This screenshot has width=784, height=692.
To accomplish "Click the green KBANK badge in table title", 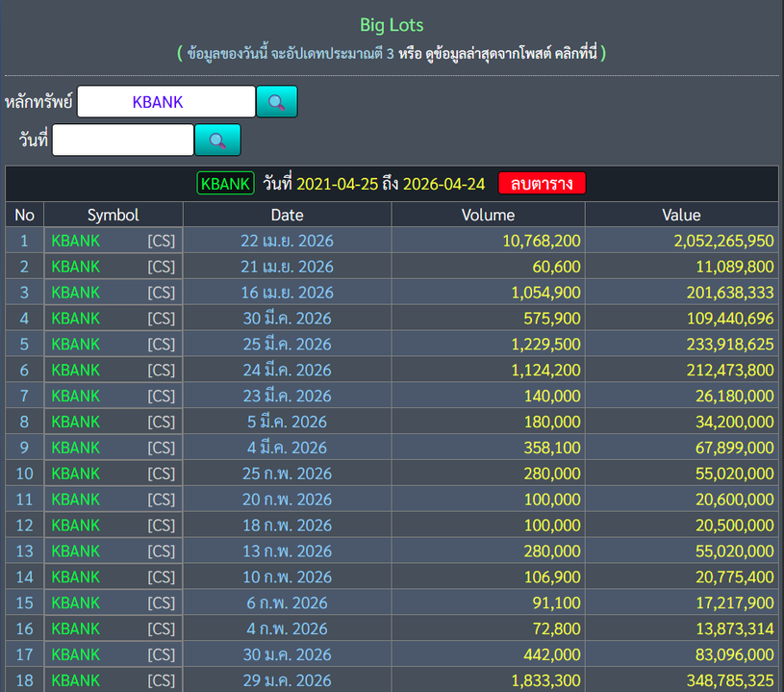I will coord(225,184).
